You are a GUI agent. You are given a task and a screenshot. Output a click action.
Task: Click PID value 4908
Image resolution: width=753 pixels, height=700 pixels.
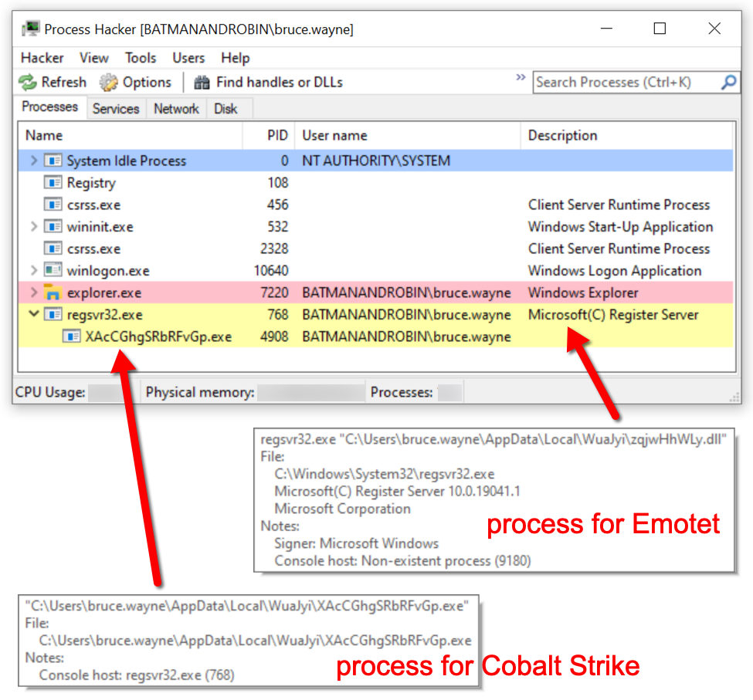coord(274,336)
